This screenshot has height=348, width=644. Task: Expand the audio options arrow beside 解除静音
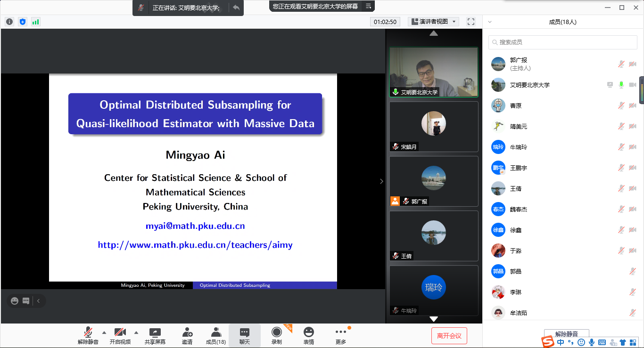click(104, 332)
